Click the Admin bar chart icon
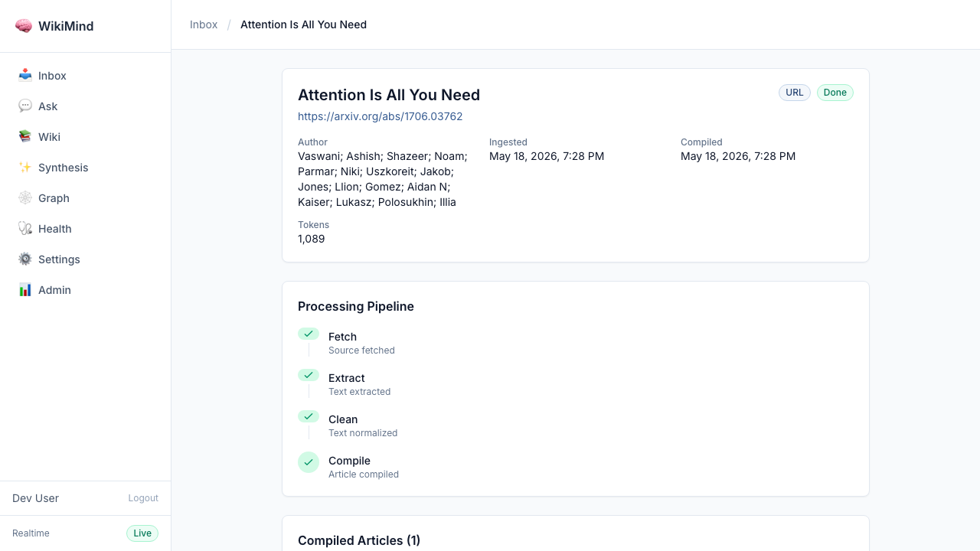The height and width of the screenshot is (551, 980). [25, 289]
